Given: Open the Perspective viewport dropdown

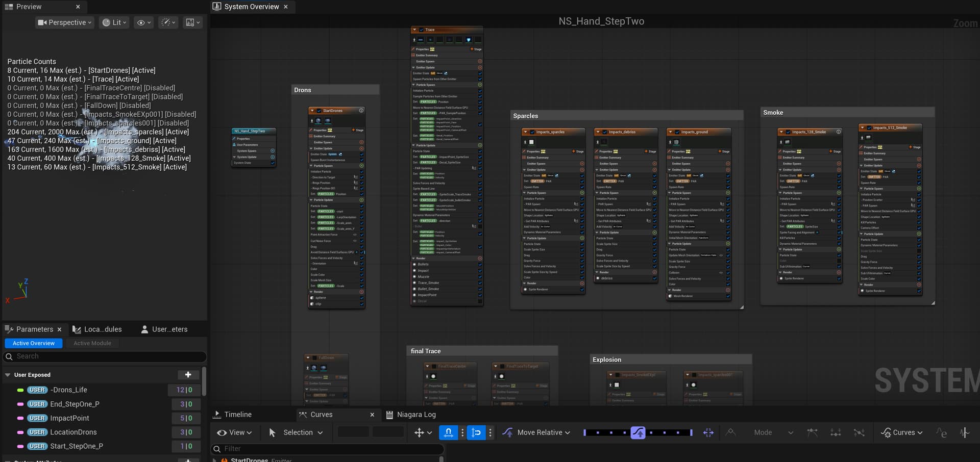Looking at the screenshot, I should coord(65,22).
